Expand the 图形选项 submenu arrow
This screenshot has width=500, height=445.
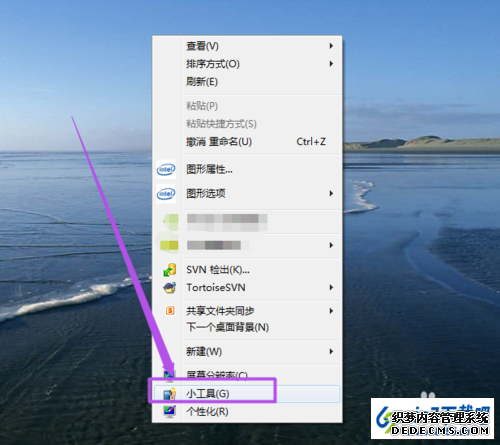click(x=331, y=193)
